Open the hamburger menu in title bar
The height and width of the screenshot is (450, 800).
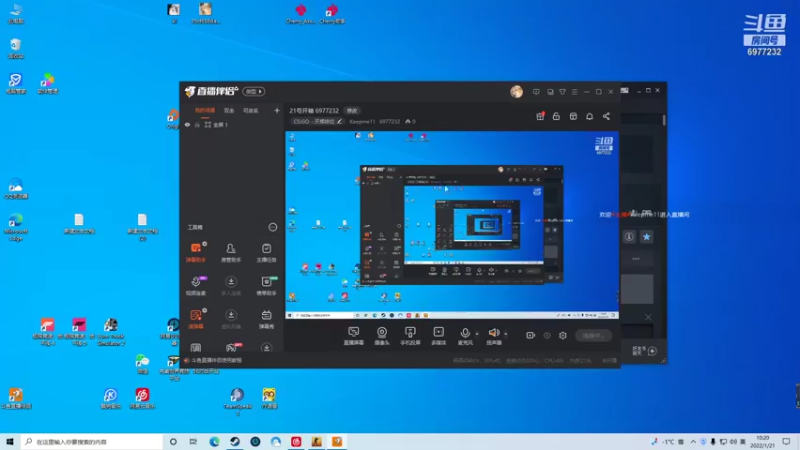pyautogui.click(x=574, y=92)
